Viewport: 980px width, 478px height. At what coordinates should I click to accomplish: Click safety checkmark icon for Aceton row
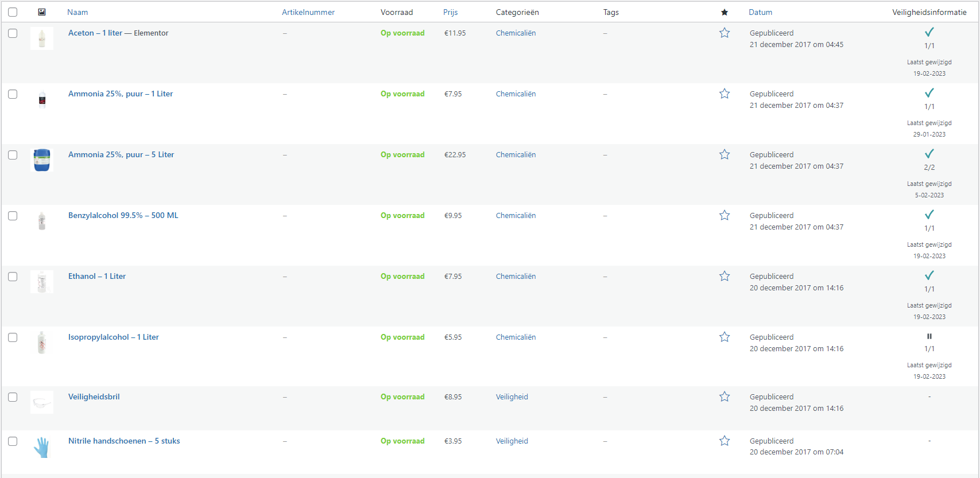pyautogui.click(x=929, y=32)
